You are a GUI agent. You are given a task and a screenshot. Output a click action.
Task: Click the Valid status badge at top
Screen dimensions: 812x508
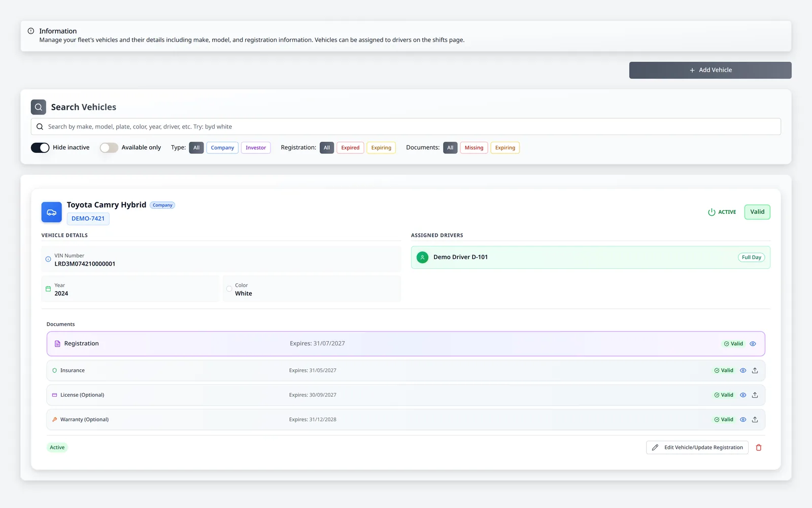757,212
